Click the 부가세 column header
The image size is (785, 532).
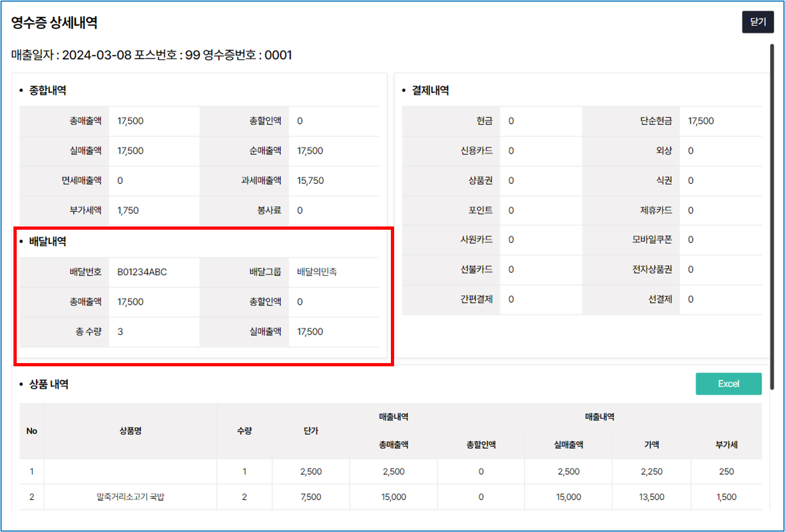(726, 445)
